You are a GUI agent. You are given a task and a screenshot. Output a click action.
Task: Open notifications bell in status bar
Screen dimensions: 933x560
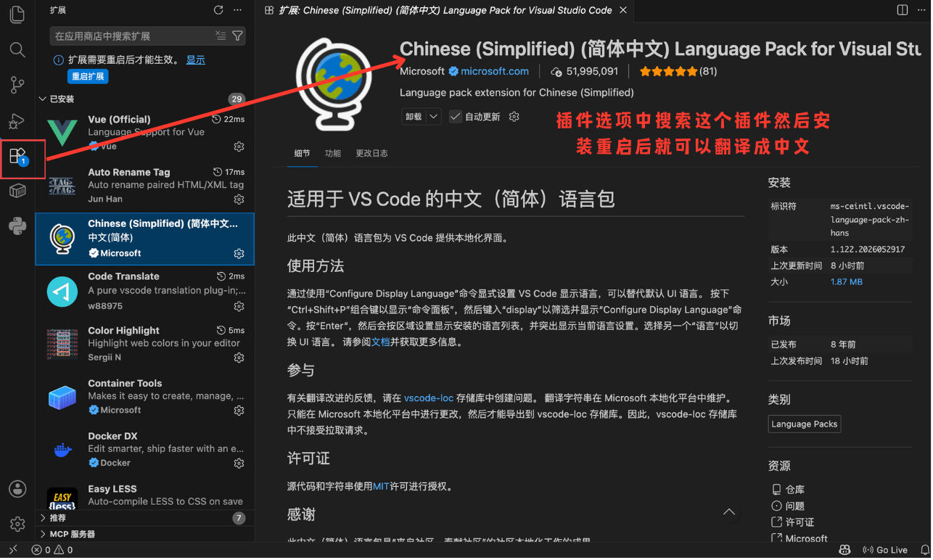pos(924,551)
